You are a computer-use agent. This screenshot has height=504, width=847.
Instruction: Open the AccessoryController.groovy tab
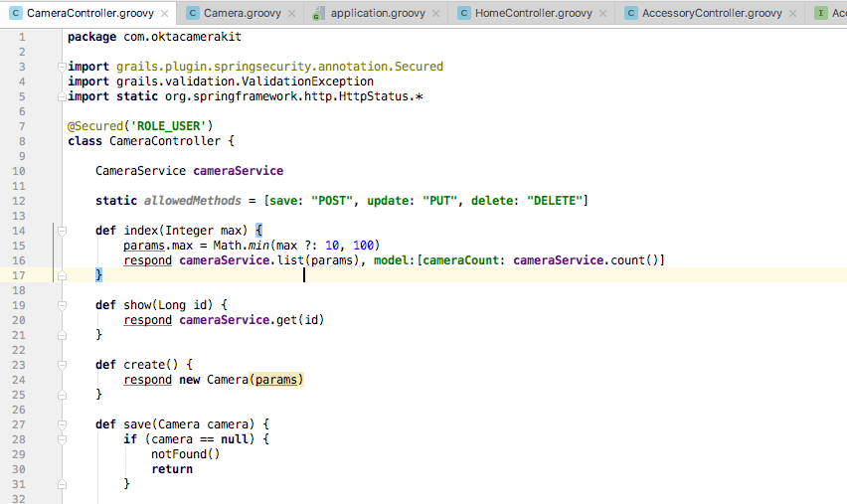click(x=712, y=14)
